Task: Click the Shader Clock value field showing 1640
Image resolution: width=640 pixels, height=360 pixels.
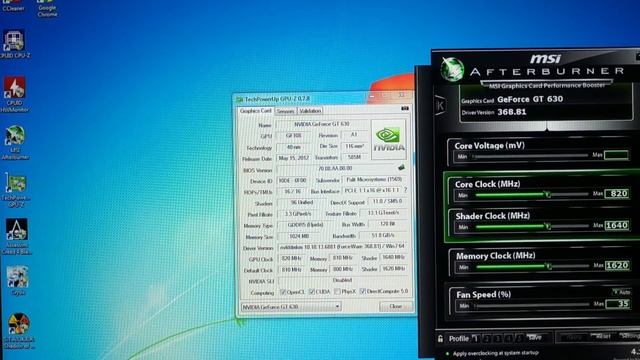Action: pyautogui.click(x=617, y=225)
